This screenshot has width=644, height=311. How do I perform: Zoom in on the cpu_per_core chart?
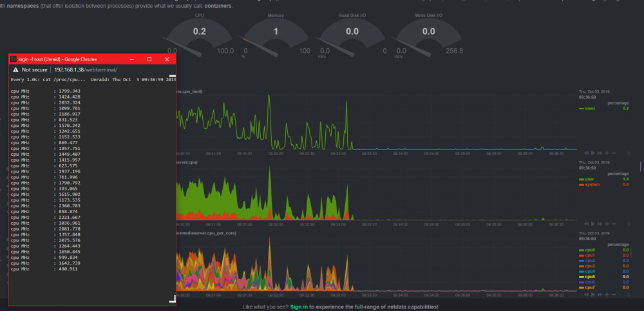click(607, 294)
